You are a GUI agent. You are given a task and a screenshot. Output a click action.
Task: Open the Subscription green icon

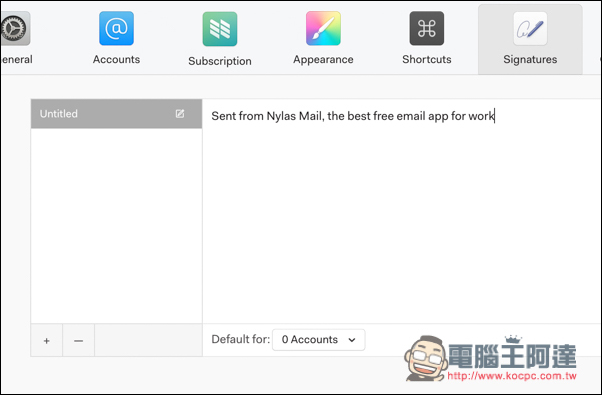(x=220, y=29)
